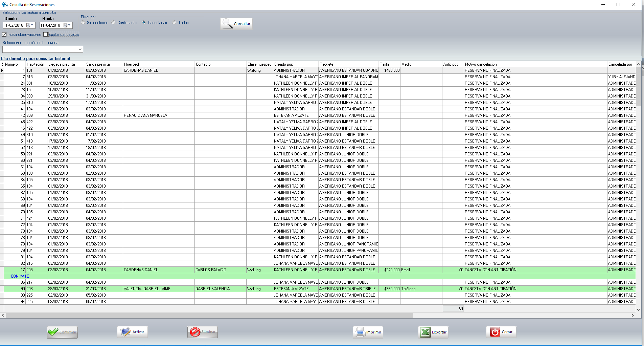This screenshot has height=346, width=644.
Task: Select the Todas filter option
Action: [175, 23]
